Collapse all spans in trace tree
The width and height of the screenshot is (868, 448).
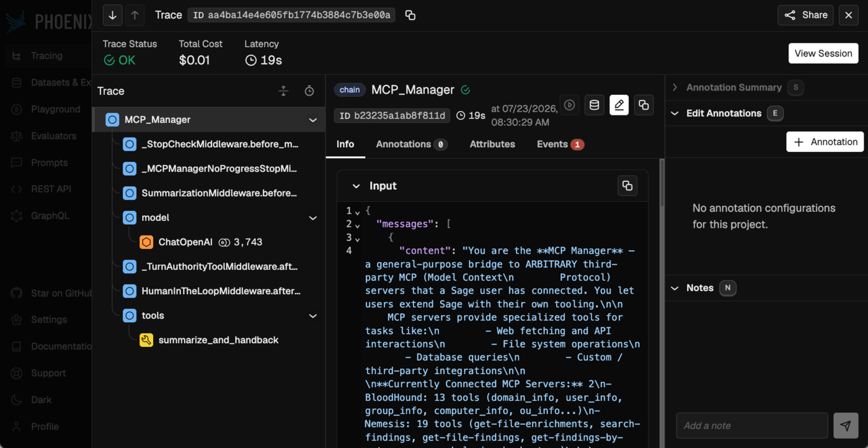pyautogui.click(x=283, y=91)
